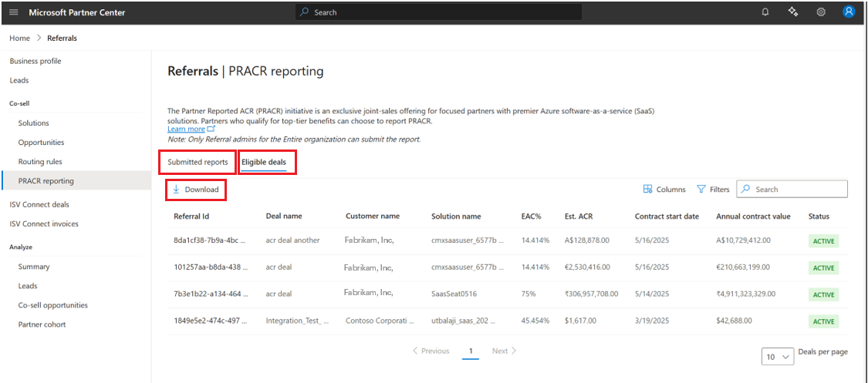Click the Home breadcrumb link
868x383 pixels.
pos(19,38)
